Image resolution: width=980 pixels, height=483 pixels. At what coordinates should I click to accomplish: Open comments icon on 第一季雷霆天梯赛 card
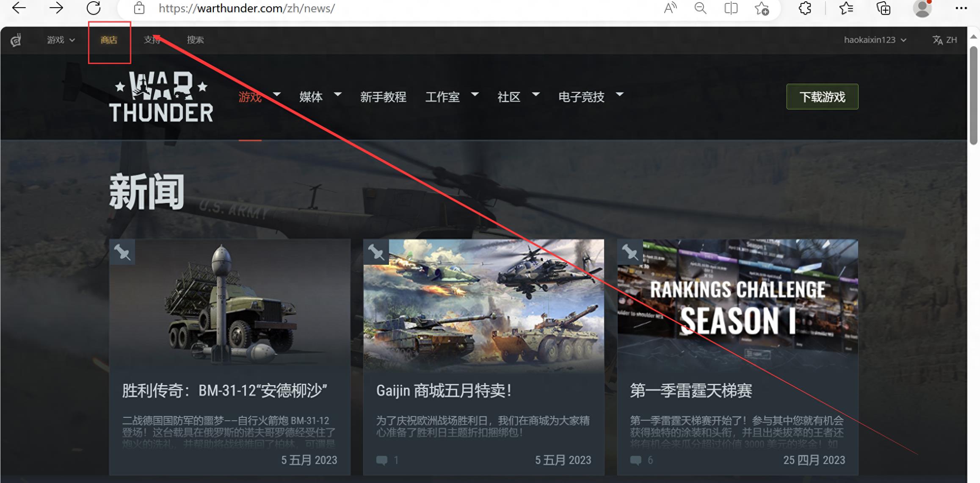click(636, 460)
